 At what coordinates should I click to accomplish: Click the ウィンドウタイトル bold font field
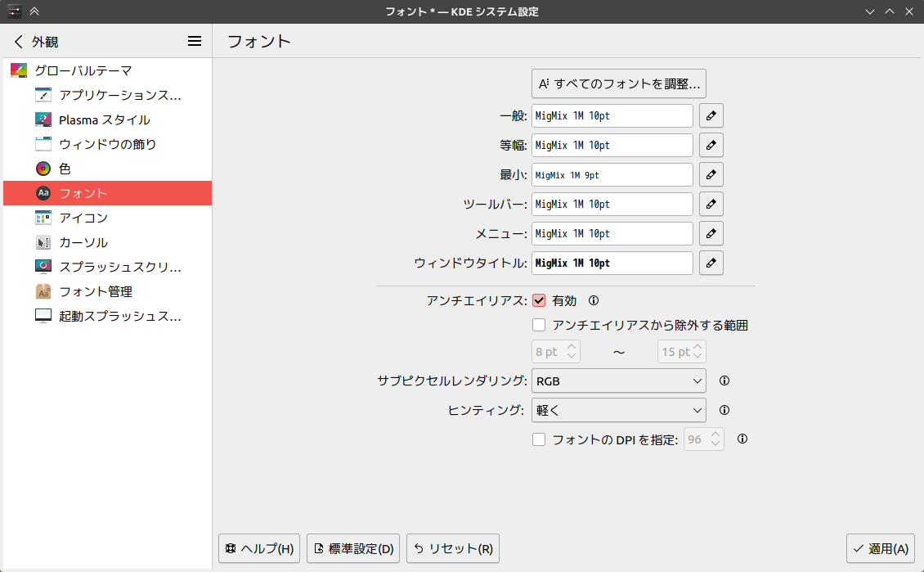[x=612, y=263]
